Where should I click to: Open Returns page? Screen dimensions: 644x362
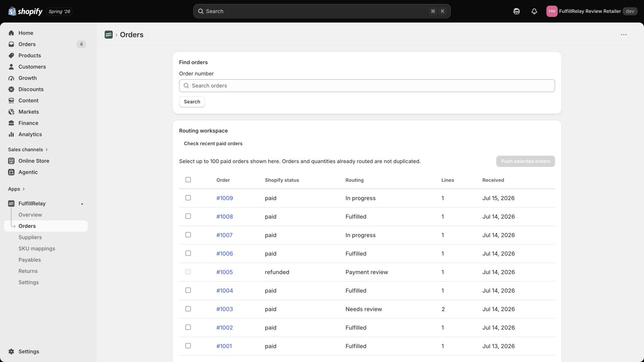click(x=28, y=271)
